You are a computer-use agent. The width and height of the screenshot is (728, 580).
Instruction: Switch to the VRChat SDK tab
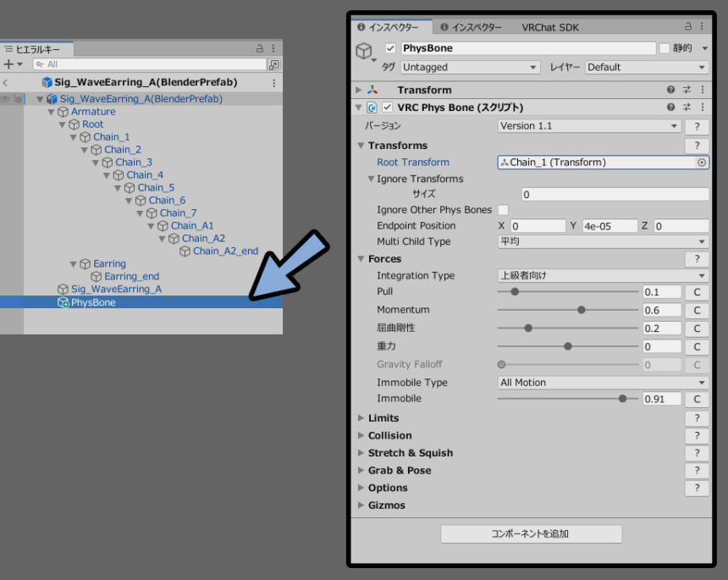(x=550, y=28)
